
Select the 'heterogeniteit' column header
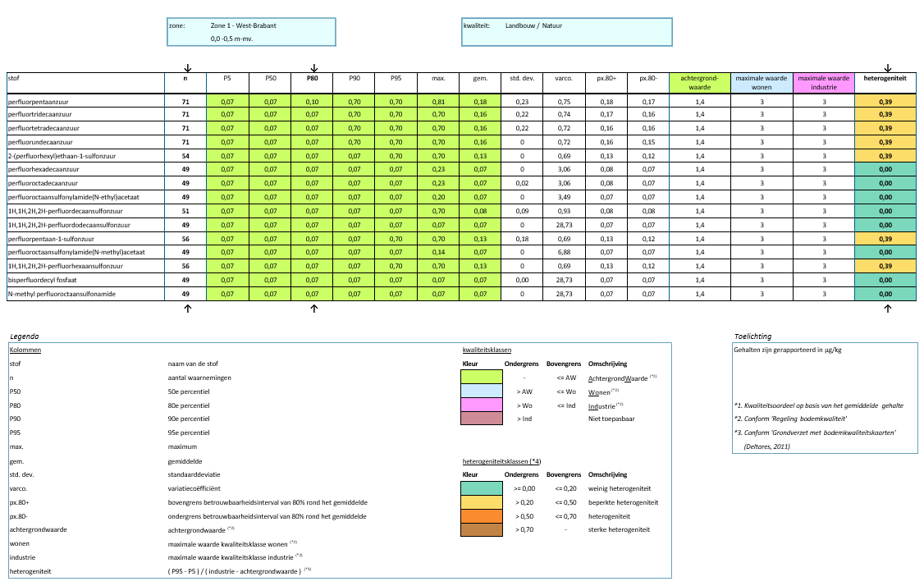coord(885,83)
